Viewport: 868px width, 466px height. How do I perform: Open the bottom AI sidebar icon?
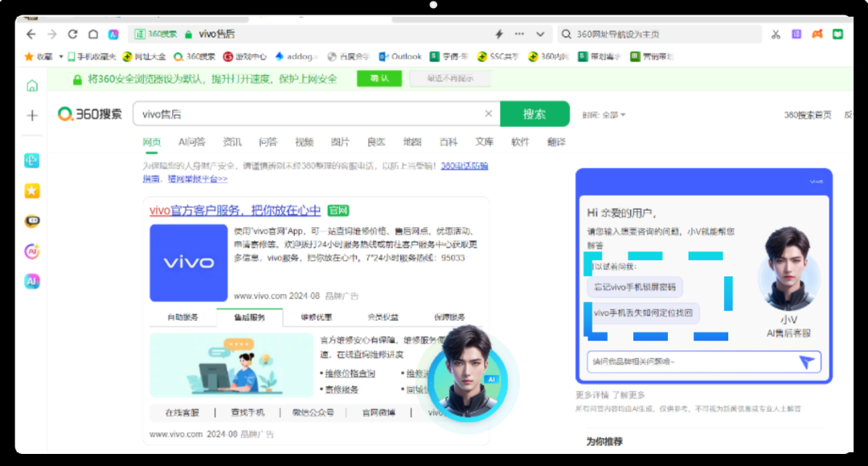tap(32, 281)
